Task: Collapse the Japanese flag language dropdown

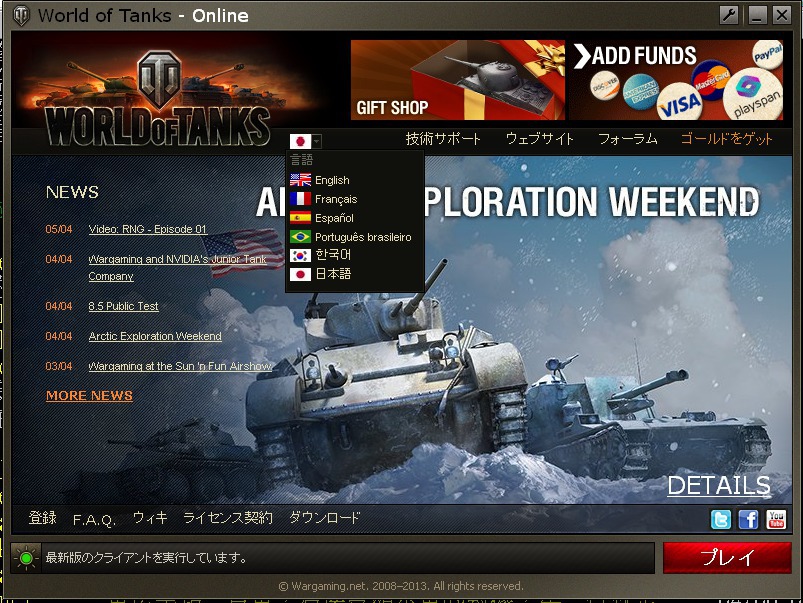Action: click(305, 141)
